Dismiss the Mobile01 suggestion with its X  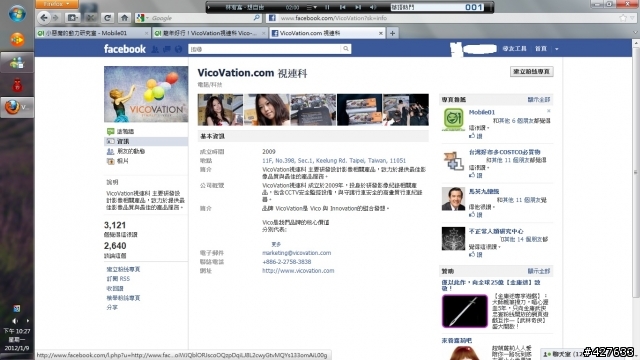tap(549, 111)
